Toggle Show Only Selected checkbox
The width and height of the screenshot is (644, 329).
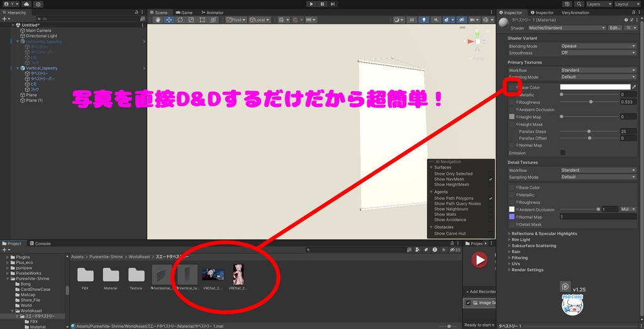coord(491,174)
